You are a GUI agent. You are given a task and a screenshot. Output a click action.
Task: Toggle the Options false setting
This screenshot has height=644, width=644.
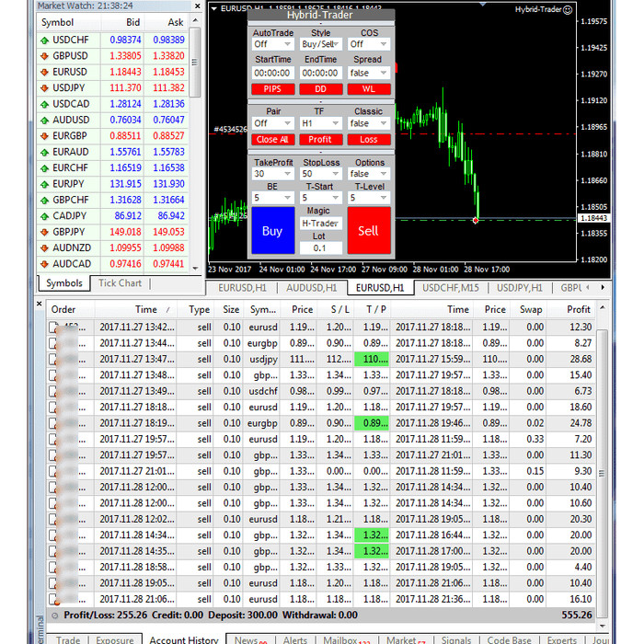[x=367, y=174]
